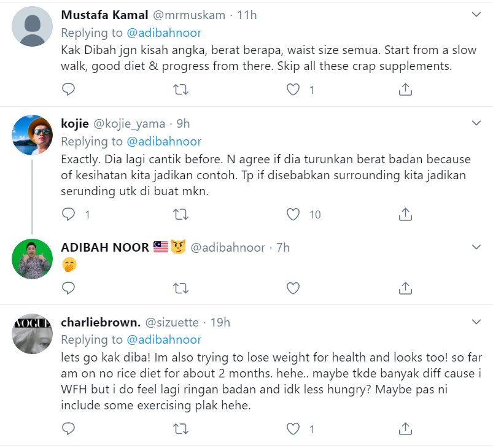Open charliebrown's Vogue profile picture

(32, 334)
